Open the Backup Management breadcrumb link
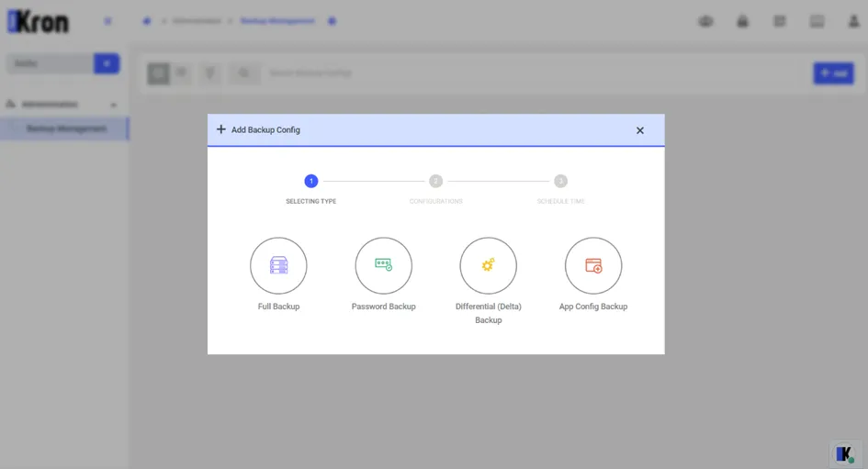 [277, 21]
